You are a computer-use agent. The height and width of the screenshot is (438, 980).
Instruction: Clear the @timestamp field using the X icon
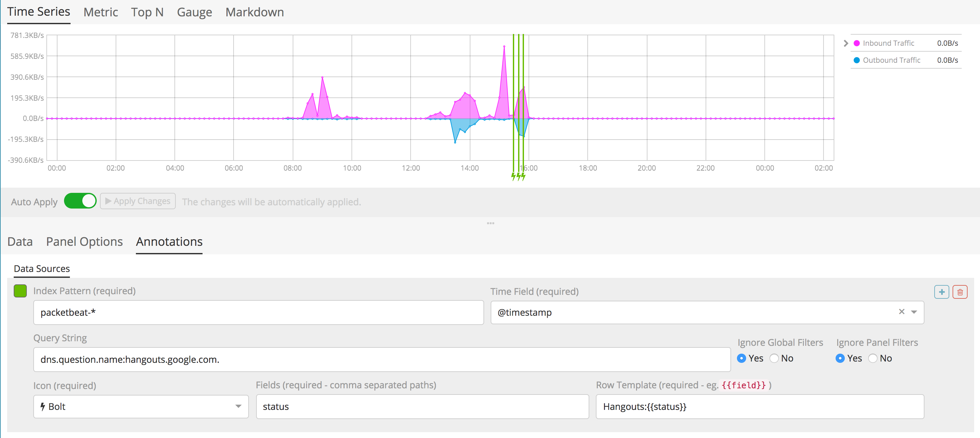pos(901,312)
